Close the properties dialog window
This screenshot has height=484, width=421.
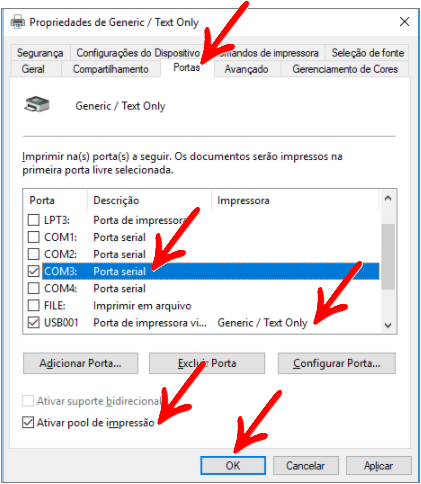[404, 22]
